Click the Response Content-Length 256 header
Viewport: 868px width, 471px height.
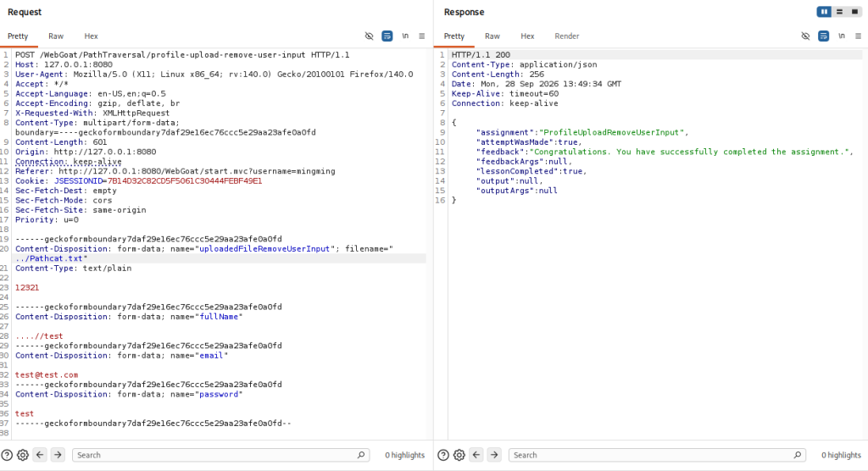pyautogui.click(x=498, y=75)
